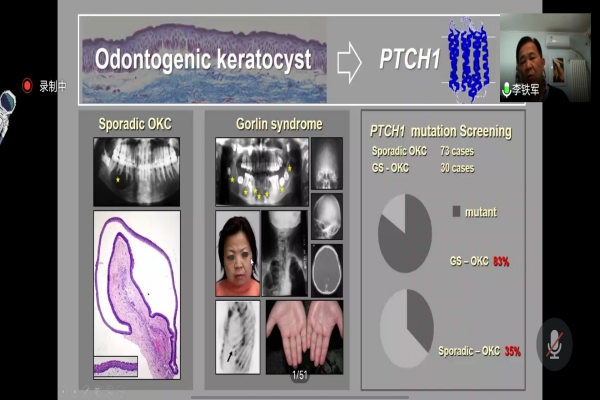This screenshot has height=400, width=600.
Task: Go to previous slide with left arrow control
Action: point(63,392)
